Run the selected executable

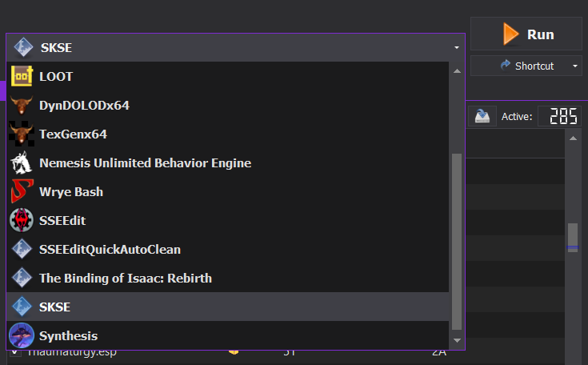point(526,34)
